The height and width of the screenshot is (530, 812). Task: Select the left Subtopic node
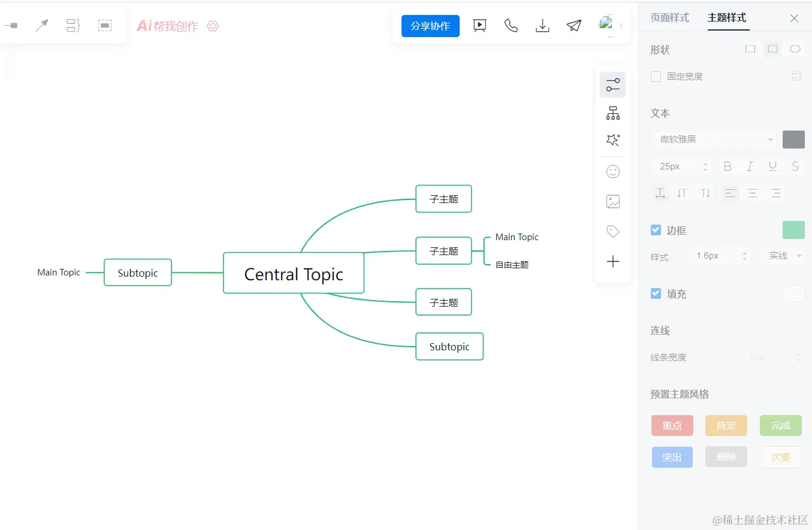tap(138, 272)
